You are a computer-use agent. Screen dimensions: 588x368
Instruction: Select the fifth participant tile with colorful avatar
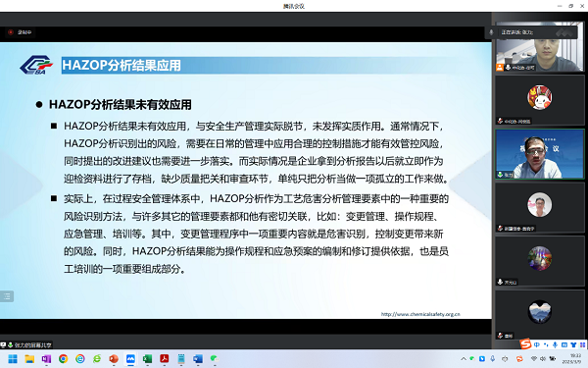(x=540, y=261)
